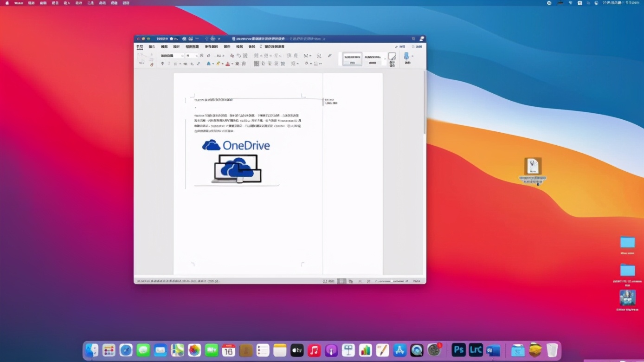Click the center alignment icon
Image resolution: width=644 pixels, height=362 pixels.
click(264, 64)
